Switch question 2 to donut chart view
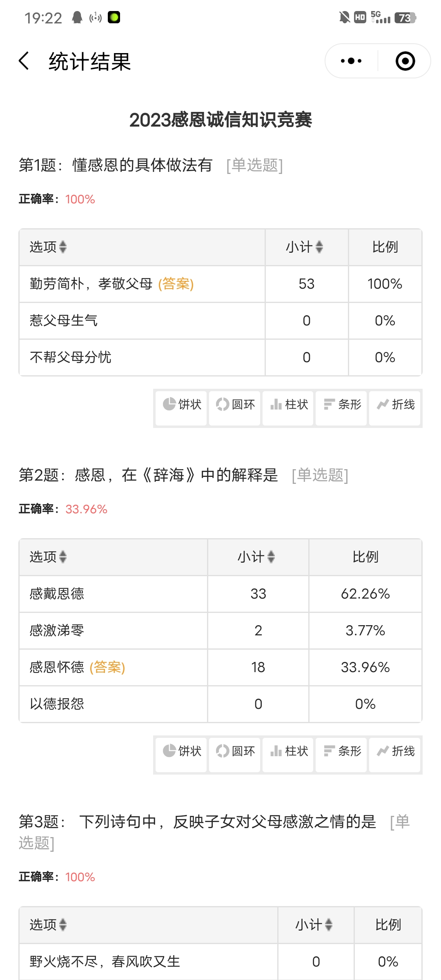441x980 pixels. (235, 751)
